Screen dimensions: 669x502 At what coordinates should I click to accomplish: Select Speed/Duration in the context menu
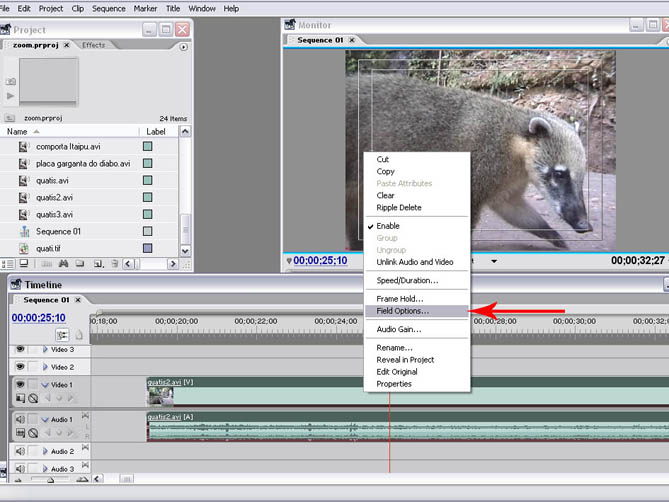407,281
